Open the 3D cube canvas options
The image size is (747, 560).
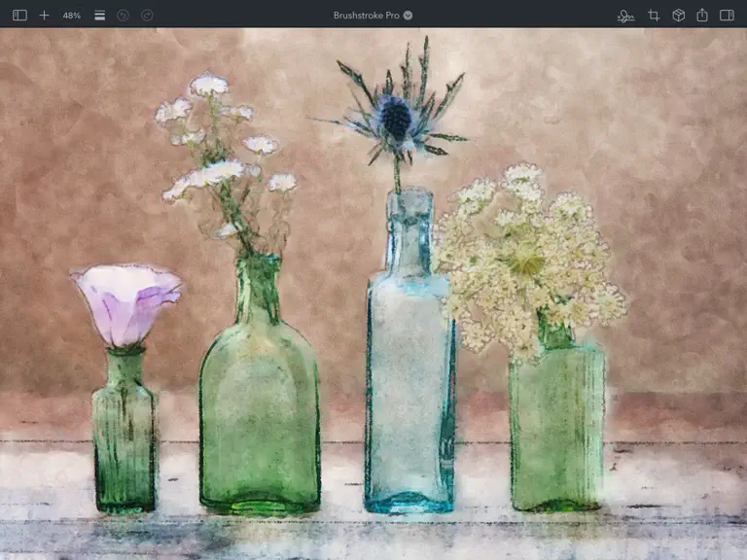[x=678, y=16]
